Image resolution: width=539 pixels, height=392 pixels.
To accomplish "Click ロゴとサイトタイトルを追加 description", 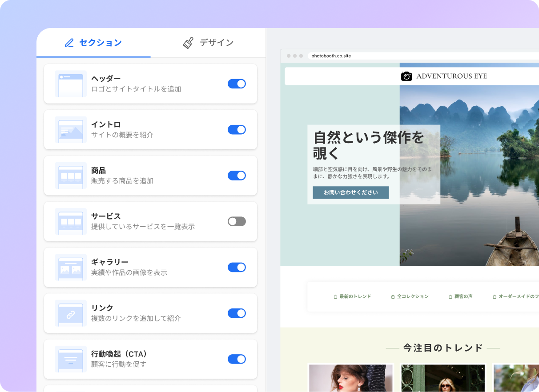I will click(136, 89).
